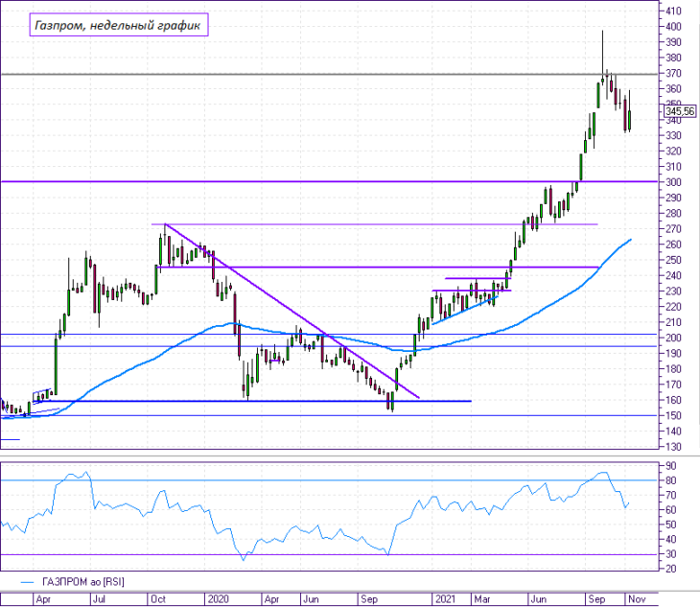
Task: Select the current price label 345,56
Action: pyautogui.click(x=680, y=111)
